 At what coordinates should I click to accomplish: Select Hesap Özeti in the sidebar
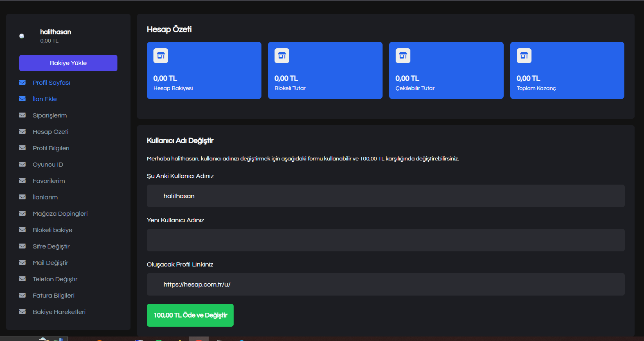point(50,132)
